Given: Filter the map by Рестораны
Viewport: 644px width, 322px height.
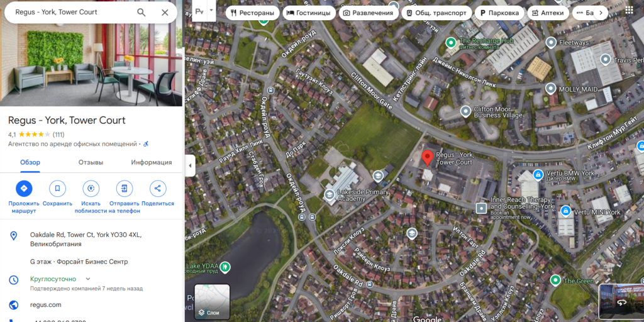Looking at the screenshot, I should point(252,13).
